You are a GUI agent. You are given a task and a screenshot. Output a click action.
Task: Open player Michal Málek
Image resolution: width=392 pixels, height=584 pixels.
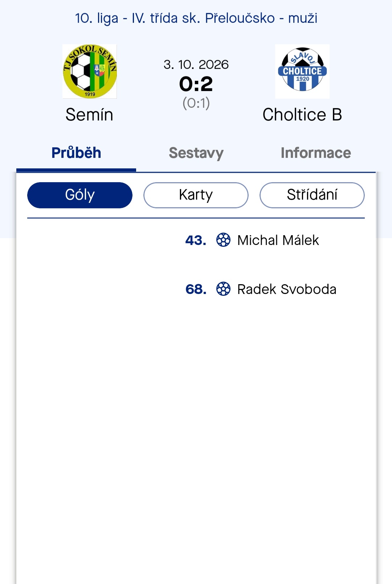(278, 240)
